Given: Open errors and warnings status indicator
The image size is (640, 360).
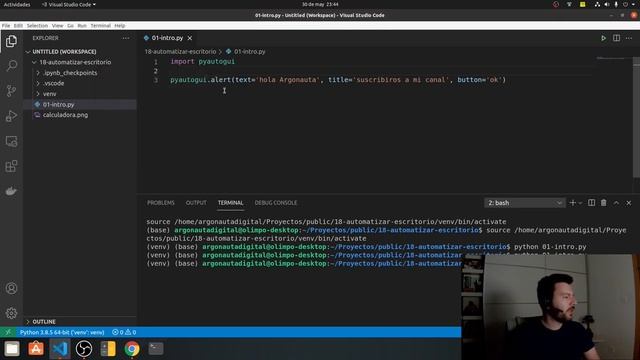Looking at the screenshot, I should (124, 332).
